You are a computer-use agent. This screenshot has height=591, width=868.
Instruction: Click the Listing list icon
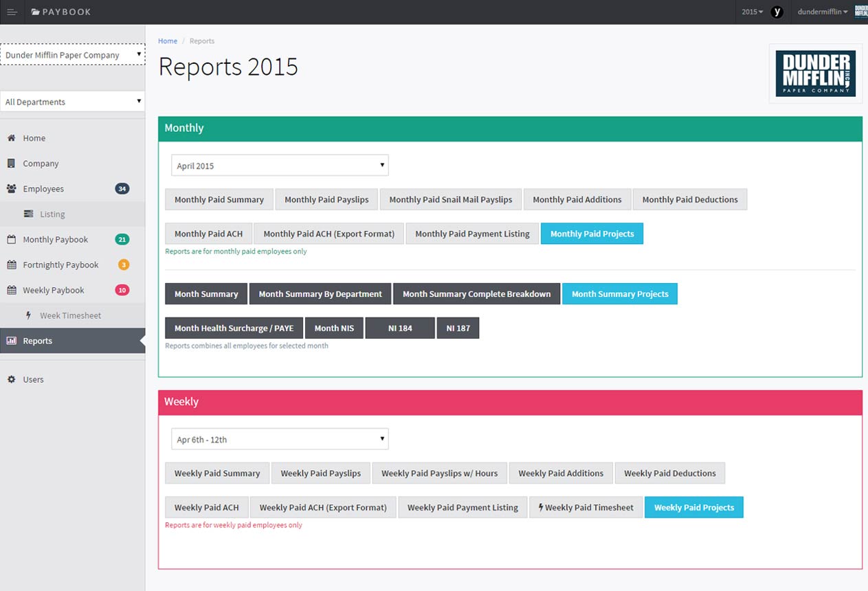coord(28,214)
